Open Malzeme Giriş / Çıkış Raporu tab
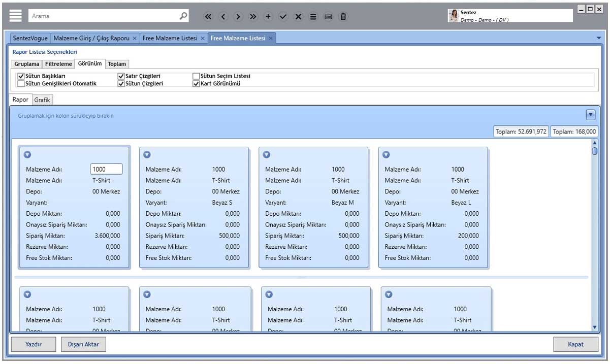 [x=91, y=38]
